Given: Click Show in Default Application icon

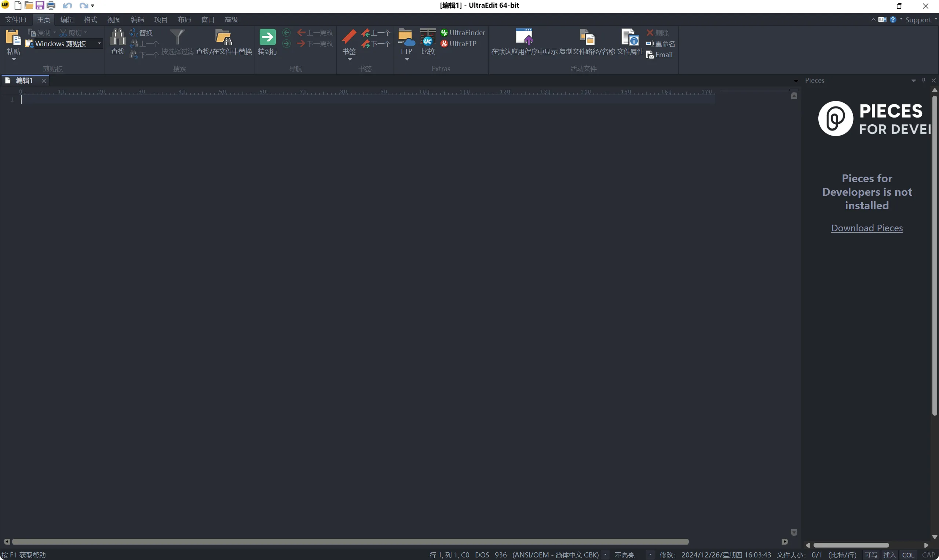Looking at the screenshot, I should [x=524, y=37].
